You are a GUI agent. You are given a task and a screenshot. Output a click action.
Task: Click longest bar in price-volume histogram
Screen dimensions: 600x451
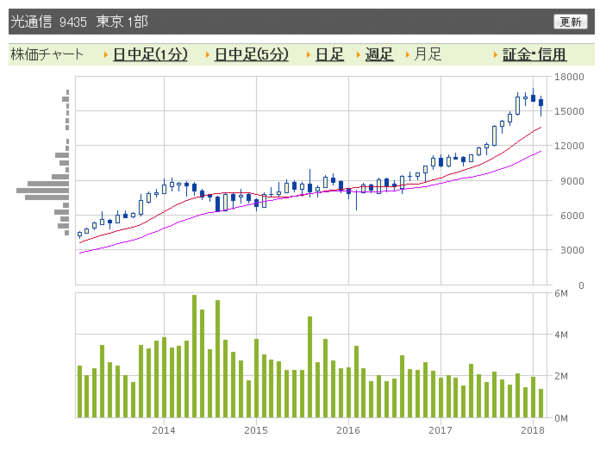pos(42,189)
